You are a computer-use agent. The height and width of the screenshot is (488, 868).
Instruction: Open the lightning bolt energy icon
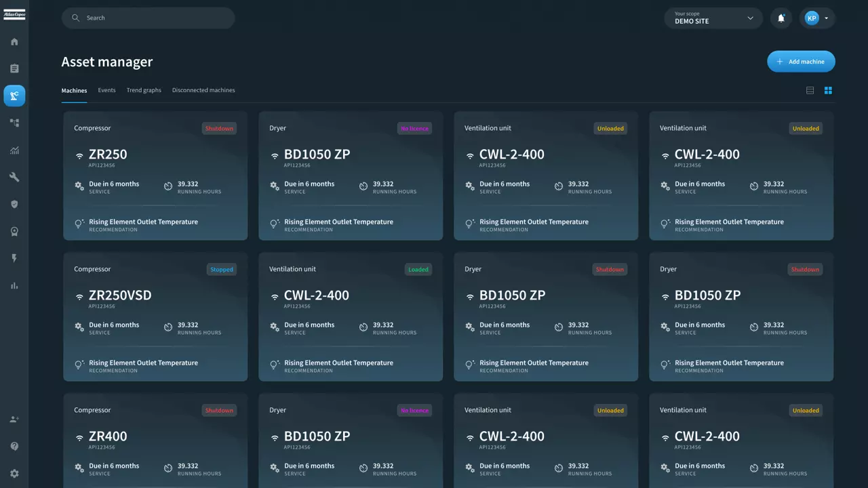pyautogui.click(x=14, y=258)
